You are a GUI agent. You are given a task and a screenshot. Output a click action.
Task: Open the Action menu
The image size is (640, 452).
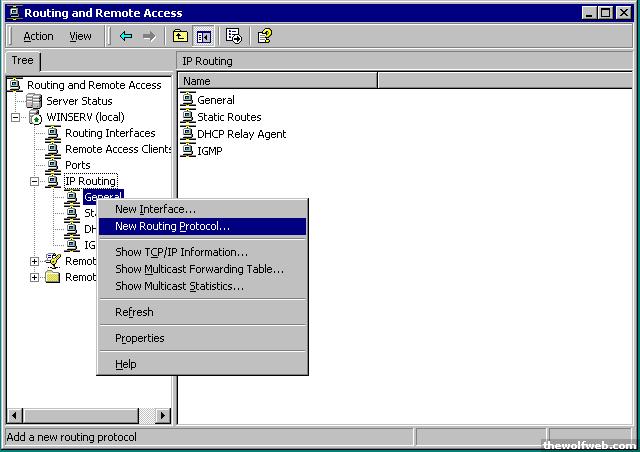[x=38, y=36]
